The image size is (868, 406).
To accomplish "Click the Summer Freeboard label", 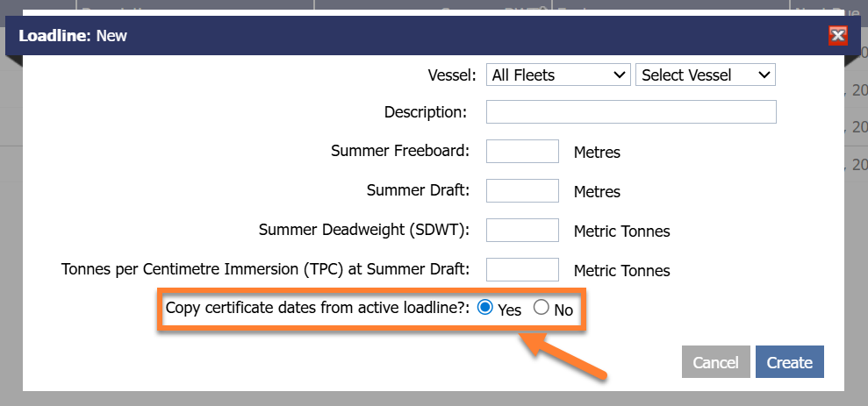I will pos(400,151).
